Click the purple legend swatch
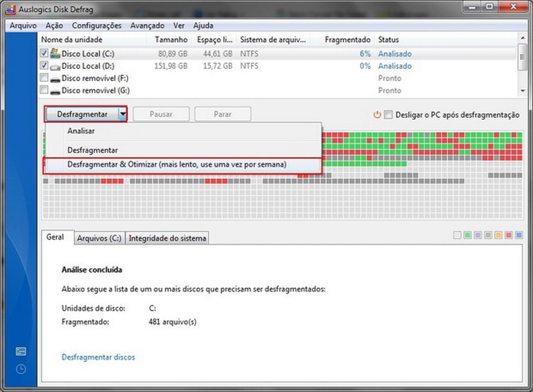Screen dimensions: 533x392 tap(478, 235)
